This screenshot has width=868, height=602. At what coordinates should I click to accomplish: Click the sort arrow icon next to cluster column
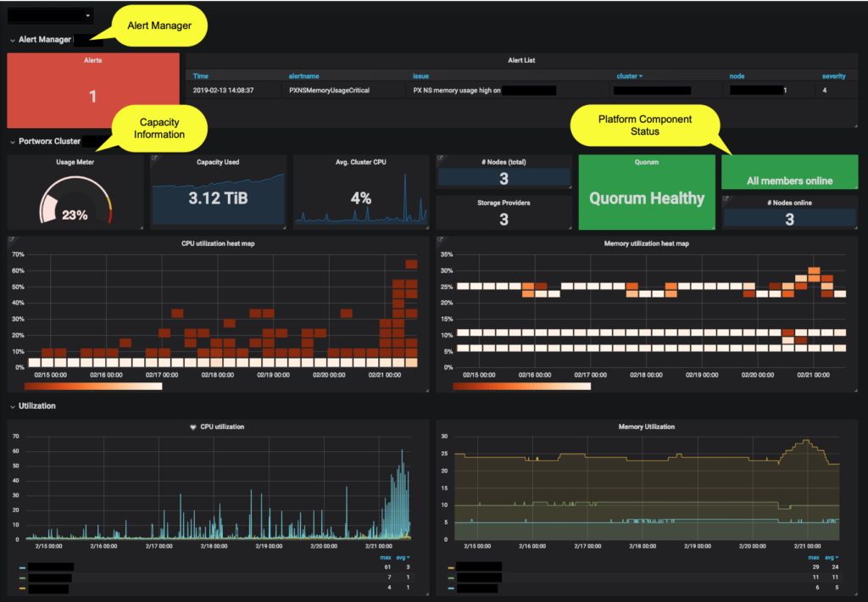click(x=641, y=76)
